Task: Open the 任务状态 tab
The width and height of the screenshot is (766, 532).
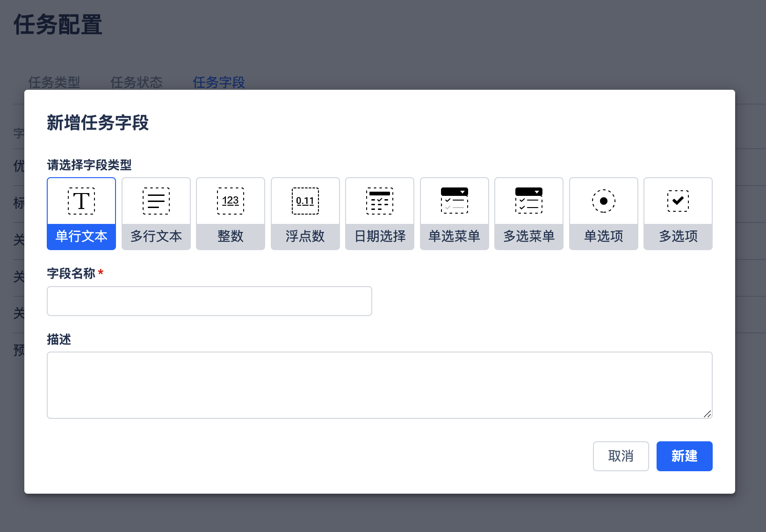Action: click(x=137, y=83)
